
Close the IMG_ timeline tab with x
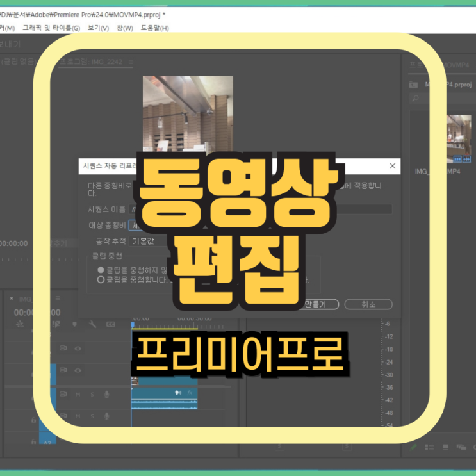click(12, 299)
